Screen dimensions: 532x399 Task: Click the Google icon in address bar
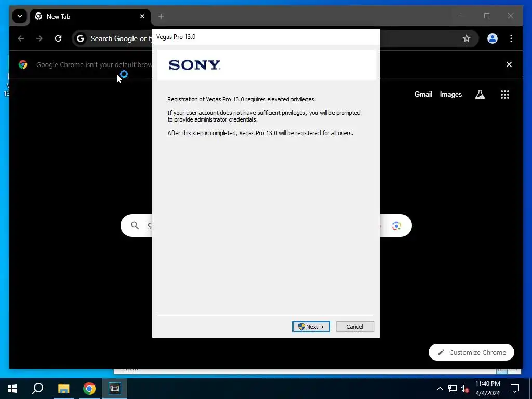81,38
